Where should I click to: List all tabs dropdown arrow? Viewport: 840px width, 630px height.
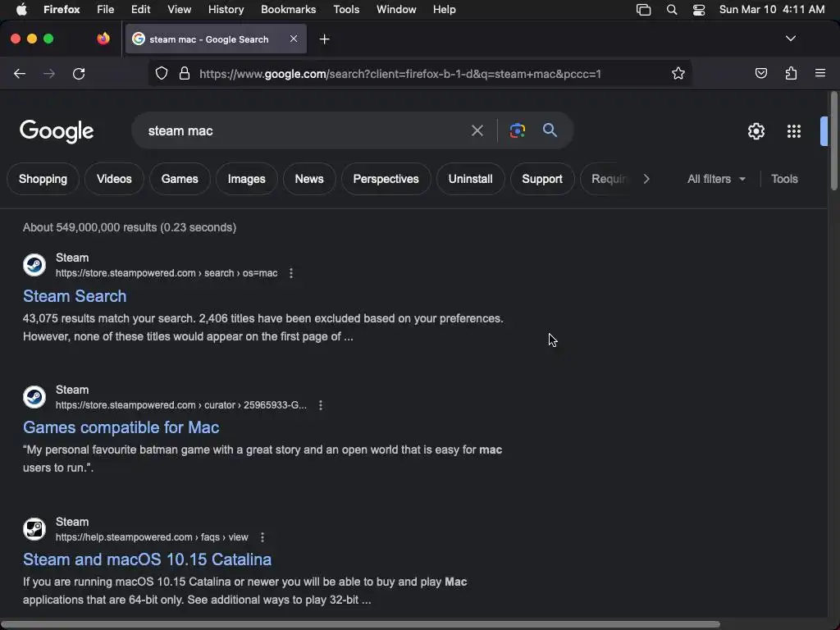(x=790, y=39)
